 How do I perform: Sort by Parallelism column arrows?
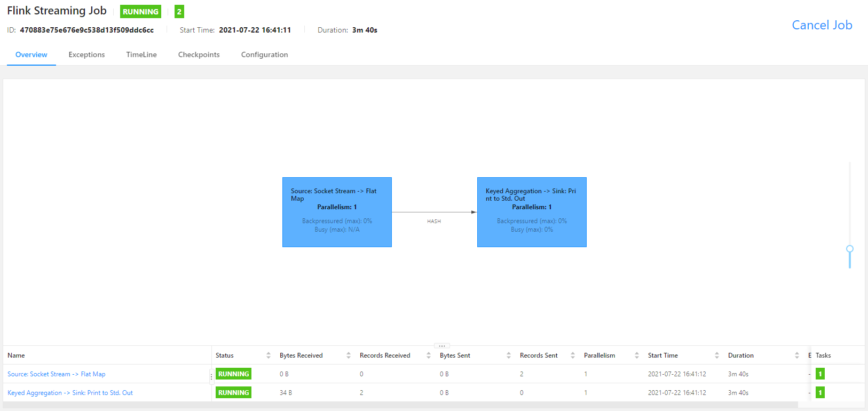pos(636,355)
